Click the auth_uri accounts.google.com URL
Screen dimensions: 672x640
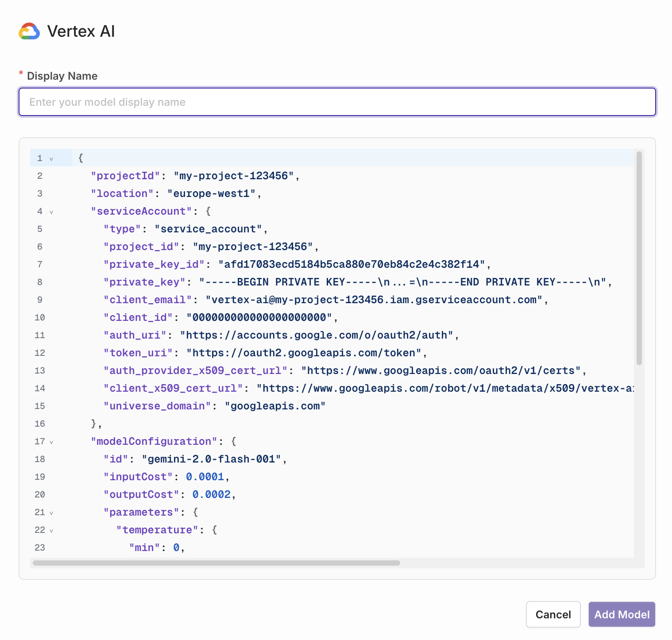pos(317,335)
